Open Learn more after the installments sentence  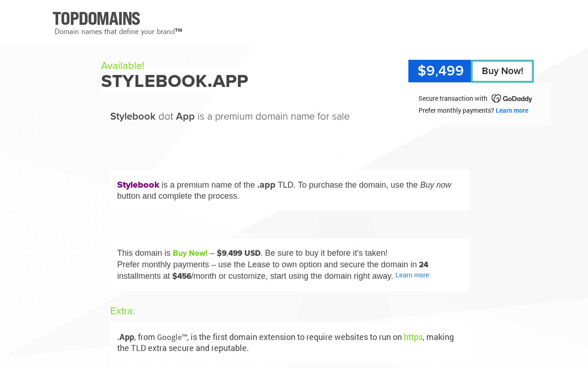(412, 275)
